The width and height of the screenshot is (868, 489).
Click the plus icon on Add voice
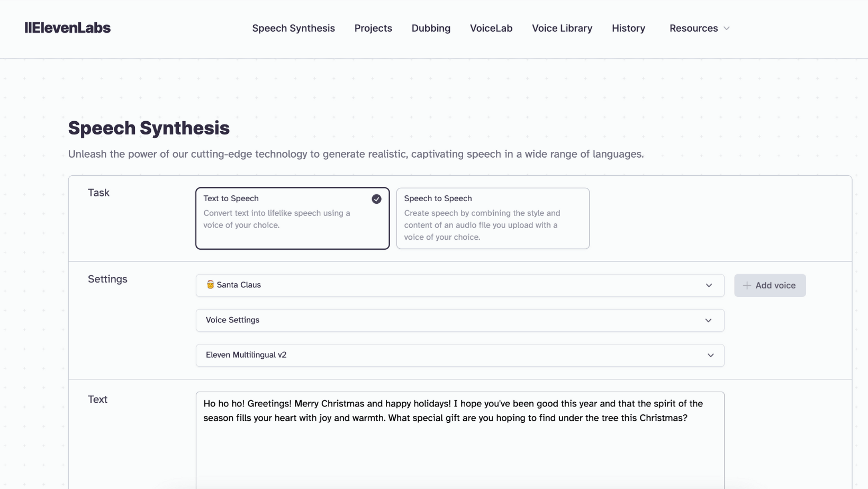click(746, 285)
